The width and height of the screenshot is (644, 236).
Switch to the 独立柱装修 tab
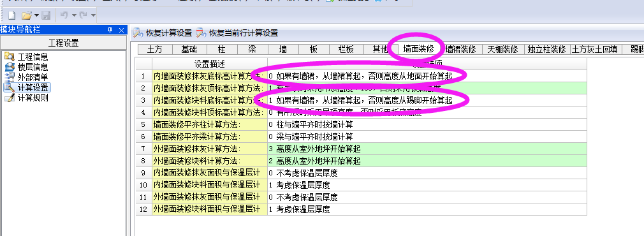coord(547,50)
